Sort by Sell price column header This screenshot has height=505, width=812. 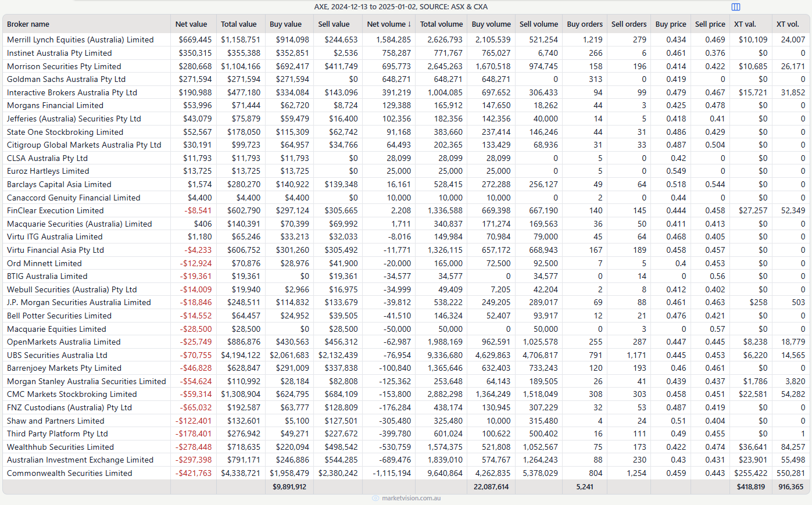[x=710, y=24]
